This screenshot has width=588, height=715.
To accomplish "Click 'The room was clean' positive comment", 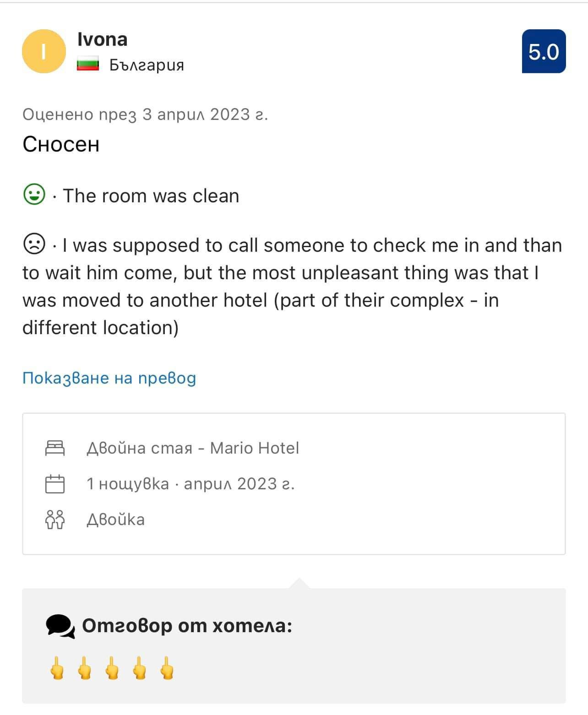I will pyautogui.click(x=151, y=196).
